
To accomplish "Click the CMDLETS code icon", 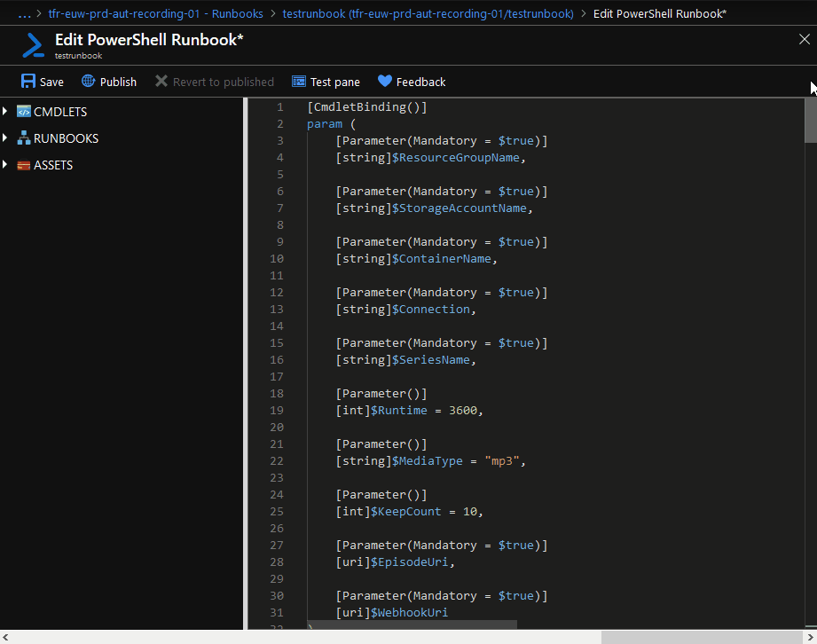I will click(x=23, y=112).
